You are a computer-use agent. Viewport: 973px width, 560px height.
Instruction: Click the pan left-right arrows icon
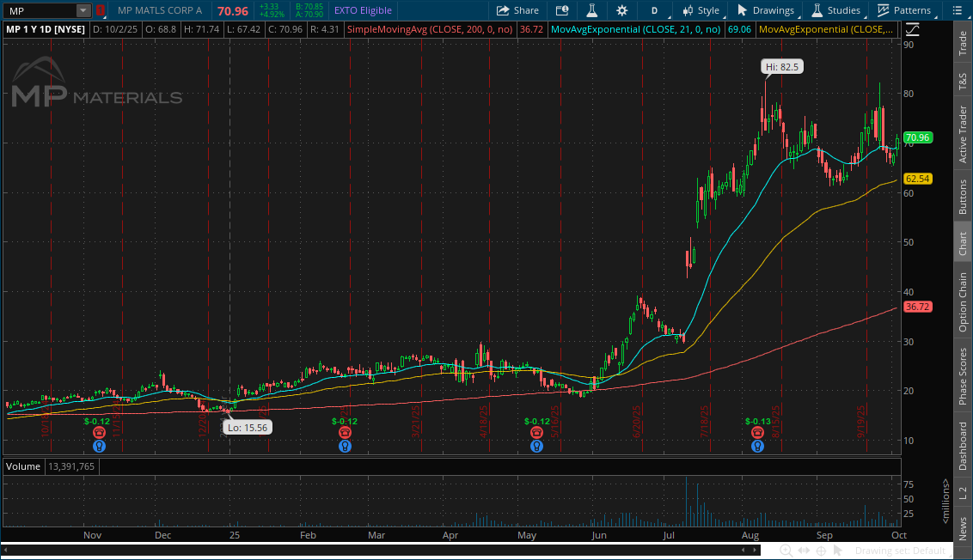(804, 551)
